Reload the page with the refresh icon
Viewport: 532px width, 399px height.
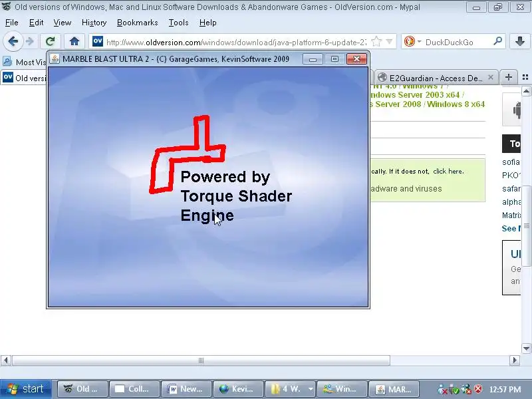tap(51, 41)
